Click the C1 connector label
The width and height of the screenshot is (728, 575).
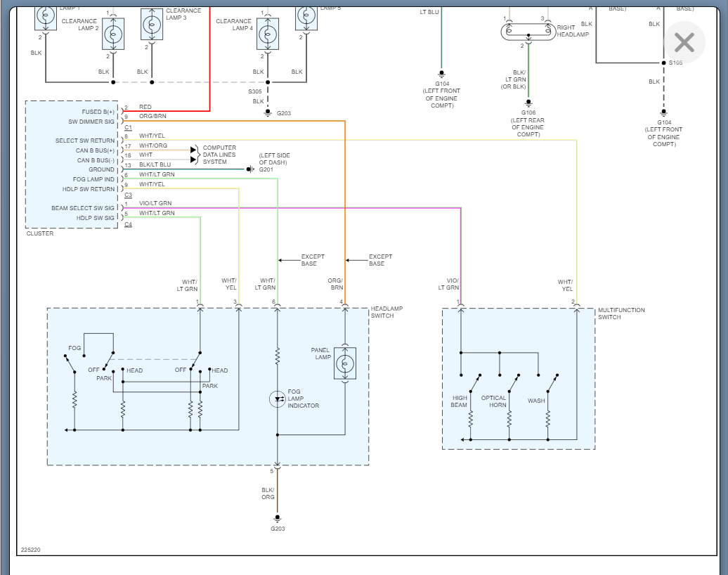[x=128, y=127]
